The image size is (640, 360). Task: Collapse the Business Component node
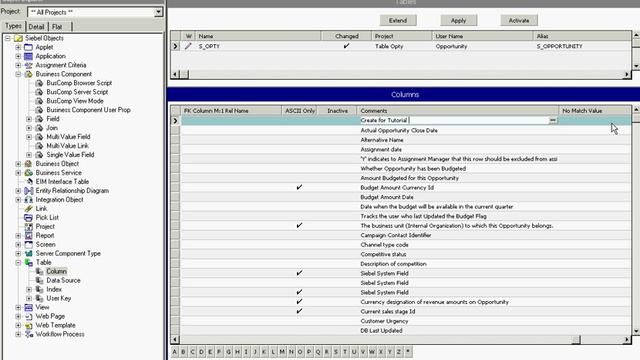(18, 74)
